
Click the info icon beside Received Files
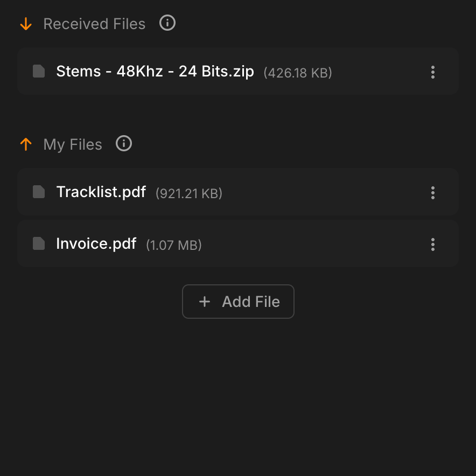click(167, 23)
